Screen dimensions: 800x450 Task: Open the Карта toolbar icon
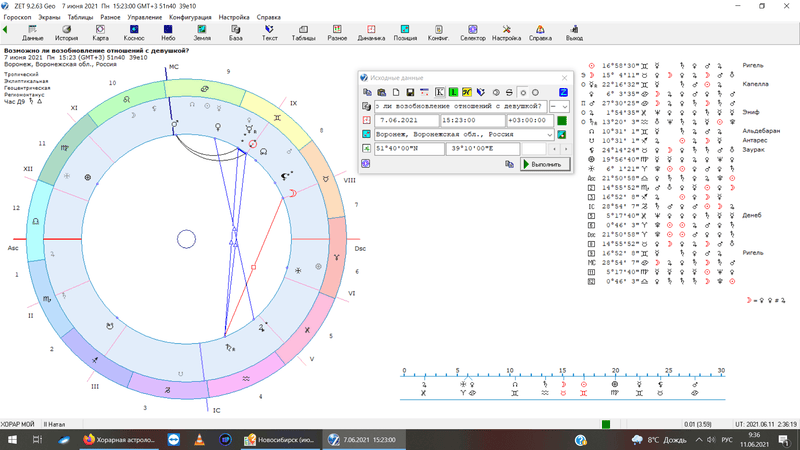100,33
